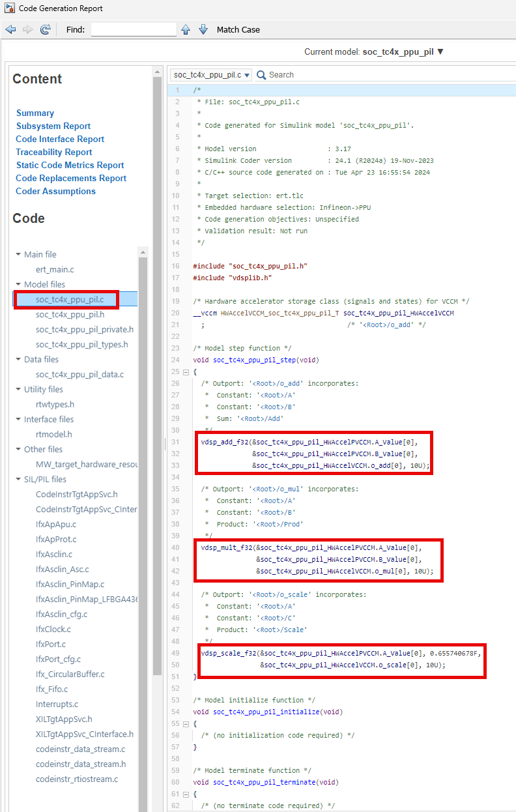Open the Code Interface Report link
Screen dimensions: 516x812
(x=60, y=139)
